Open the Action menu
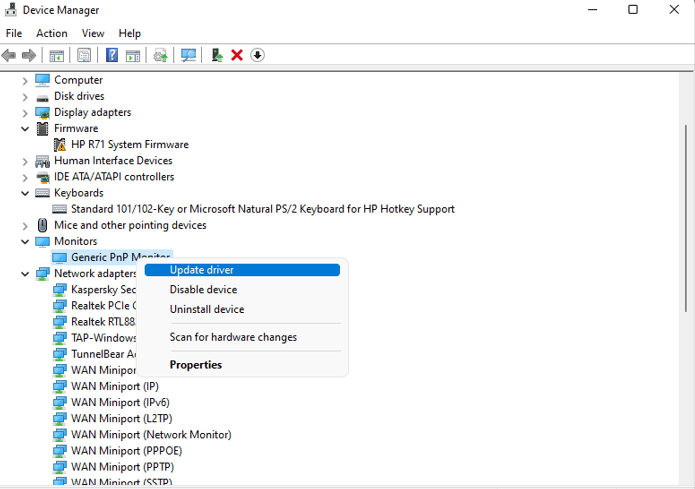This screenshot has width=695, height=489. pos(52,33)
